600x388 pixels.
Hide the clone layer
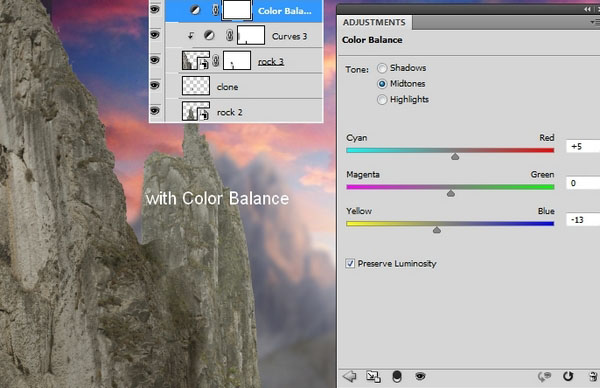(x=155, y=85)
